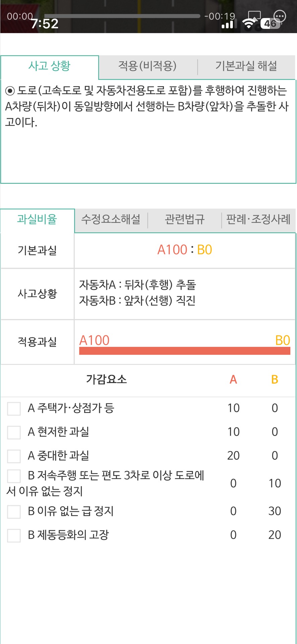This screenshot has height=644, width=297.
Task: Open the 수정요소해설 tab
Action: pyautogui.click(x=111, y=219)
